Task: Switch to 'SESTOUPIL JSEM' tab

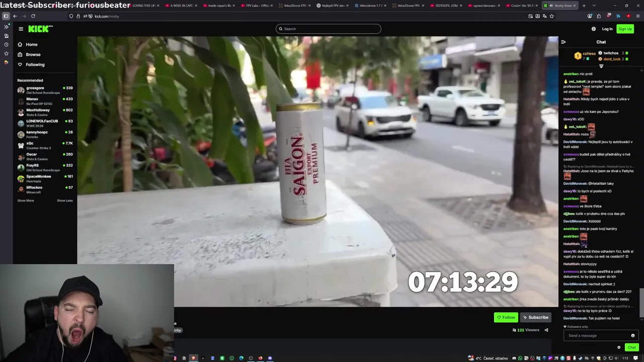Action: 446,6
